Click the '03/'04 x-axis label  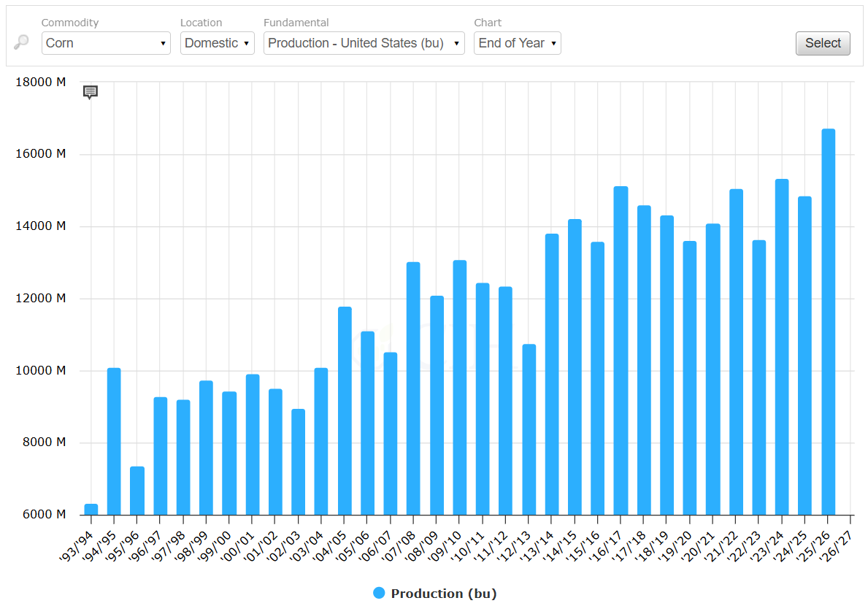pyautogui.click(x=306, y=546)
